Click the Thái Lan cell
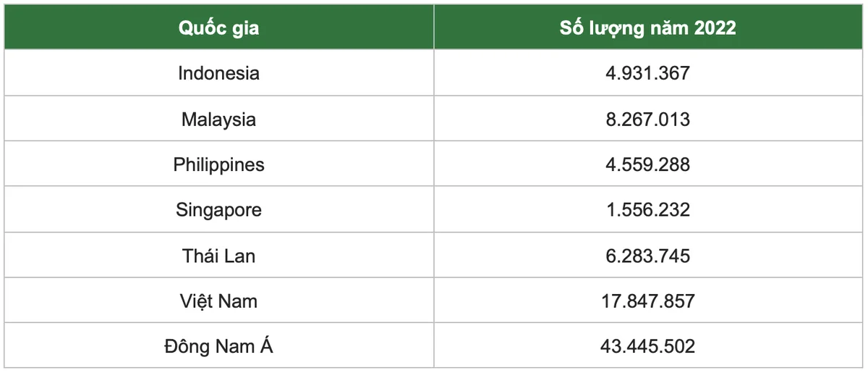This screenshot has width=868, height=373. tap(219, 256)
